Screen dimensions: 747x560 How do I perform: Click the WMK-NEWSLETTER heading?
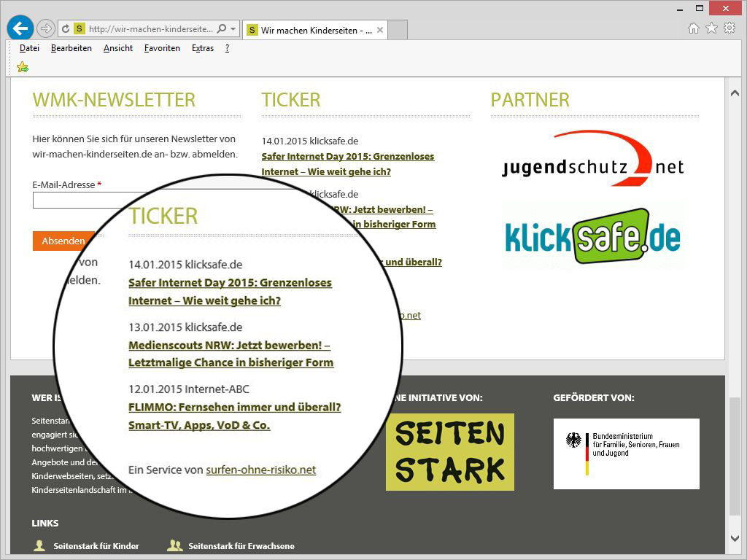(114, 100)
